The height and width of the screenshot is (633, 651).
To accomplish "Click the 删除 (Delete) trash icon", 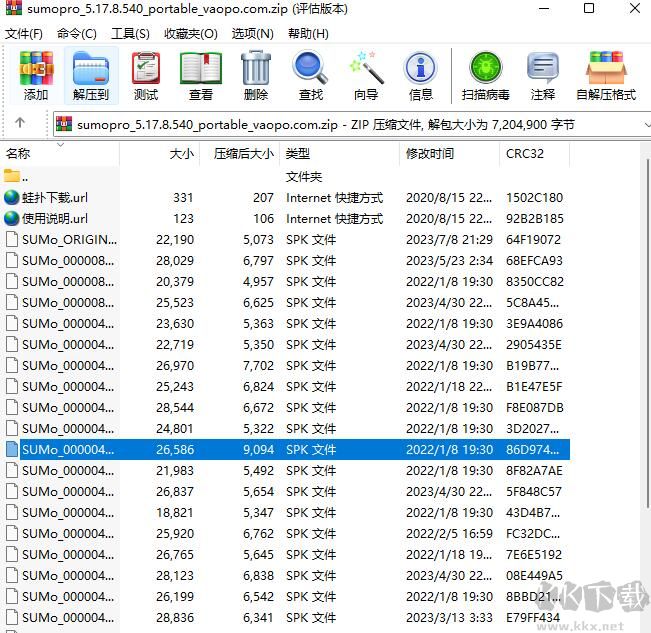I will click(x=256, y=75).
